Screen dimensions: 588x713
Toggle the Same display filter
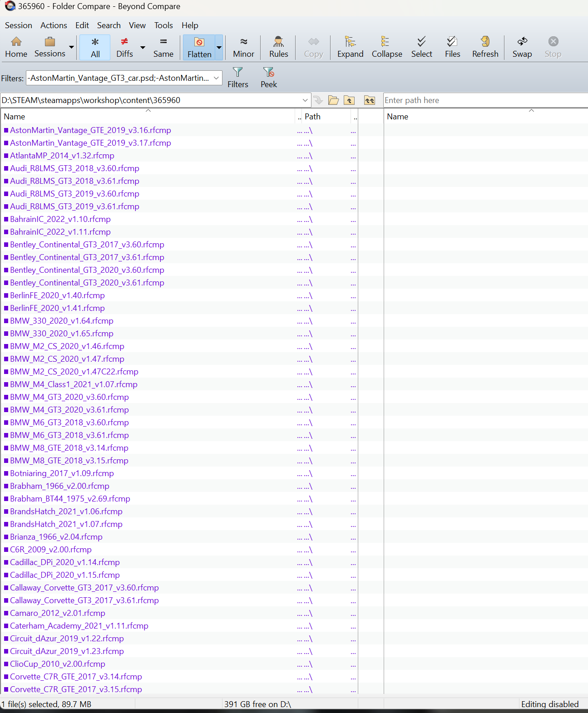click(x=163, y=47)
